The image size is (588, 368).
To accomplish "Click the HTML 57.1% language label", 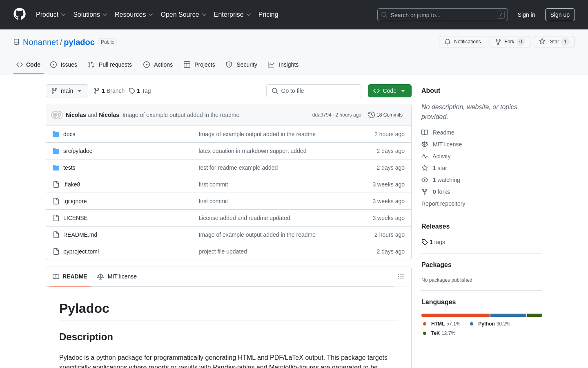I will 441,324.
